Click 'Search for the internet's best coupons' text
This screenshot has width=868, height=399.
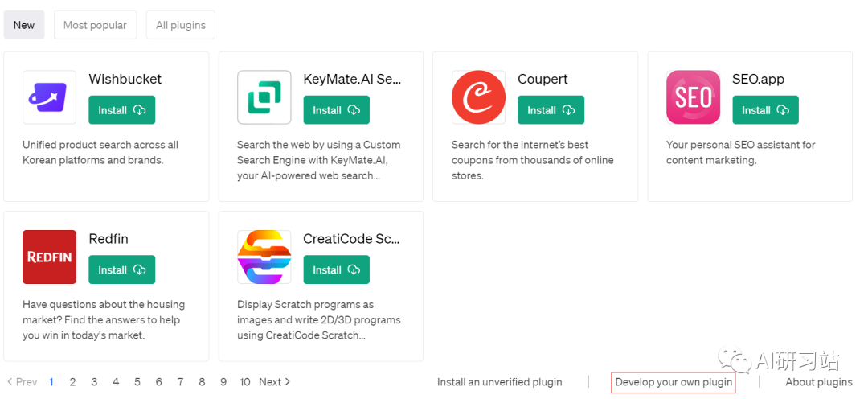(533, 160)
